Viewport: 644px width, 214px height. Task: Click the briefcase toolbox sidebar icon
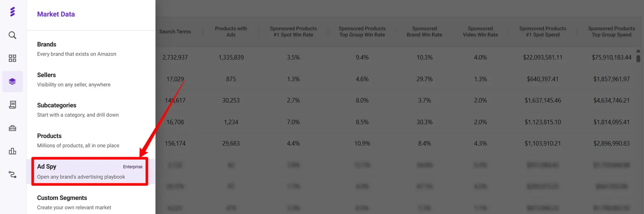click(13, 128)
